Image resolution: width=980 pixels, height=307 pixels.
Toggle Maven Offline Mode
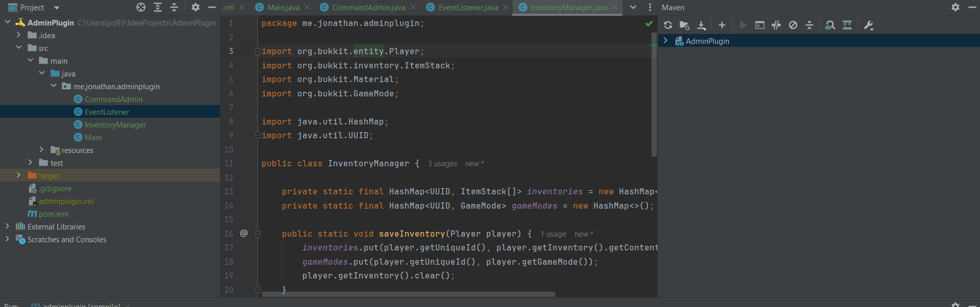click(x=776, y=25)
